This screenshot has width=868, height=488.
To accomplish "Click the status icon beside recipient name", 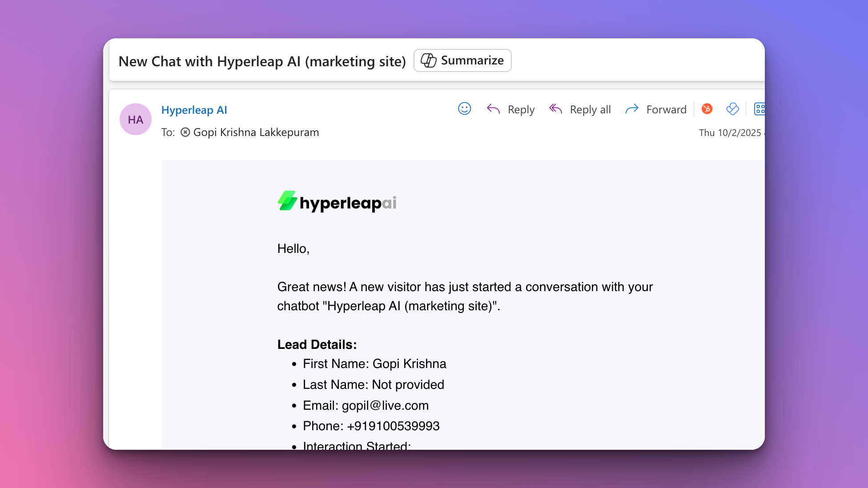I will (185, 132).
